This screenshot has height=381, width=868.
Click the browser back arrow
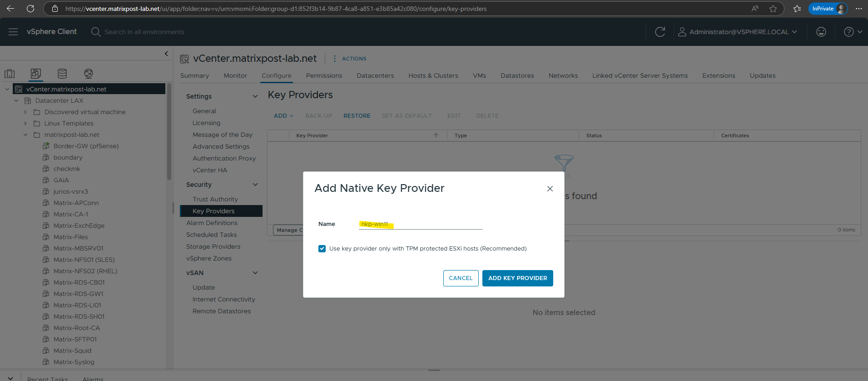pyautogui.click(x=10, y=9)
